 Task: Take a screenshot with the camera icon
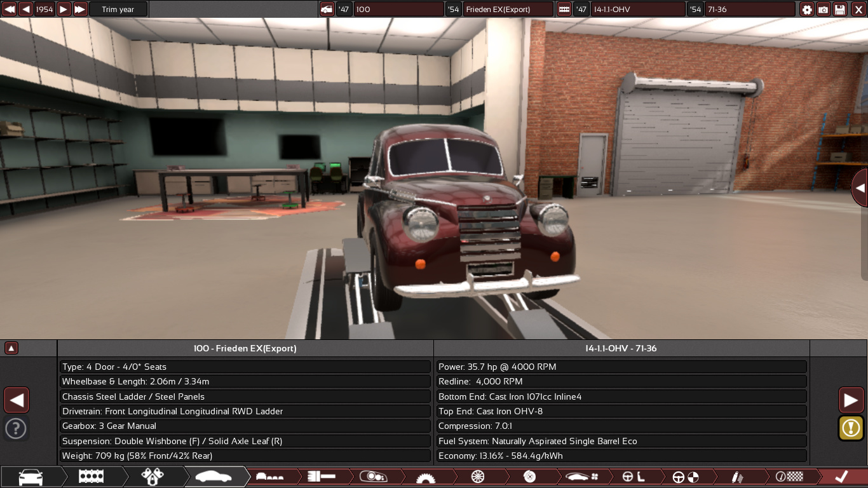click(x=824, y=10)
